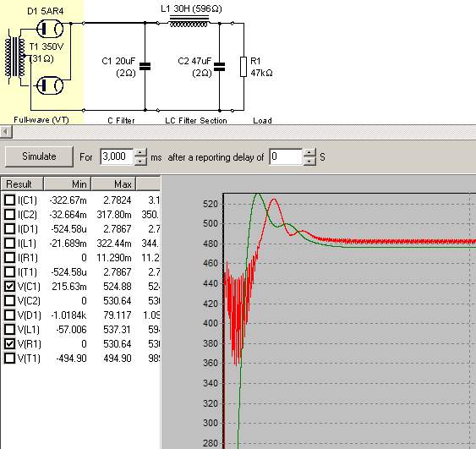The image size is (476, 449).
Task: Enable the I(D1) result checkbox
Action: [x=9, y=228]
